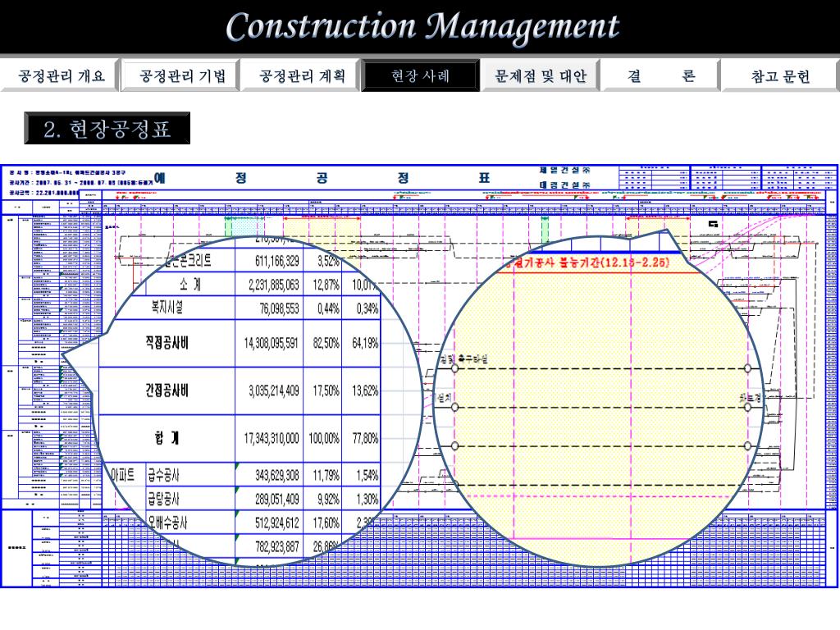Click the active 현장 사례 tab
Image resolution: width=840 pixels, height=630 pixels.
tap(421, 75)
